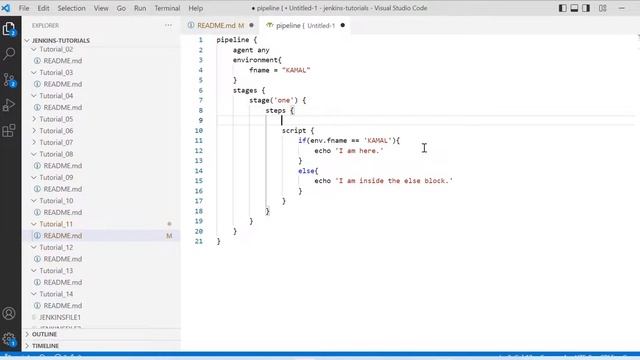Click the else keyword on line 14
This screenshot has height=360, width=640.
pos(306,171)
